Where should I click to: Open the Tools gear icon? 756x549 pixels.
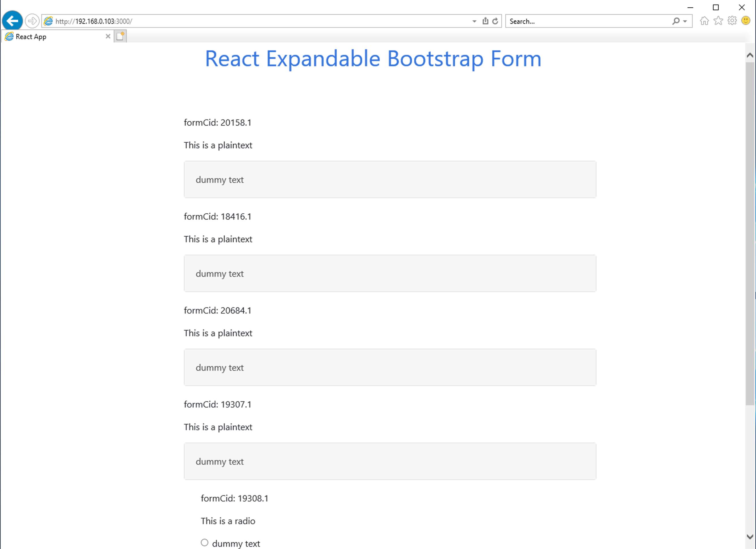click(732, 21)
